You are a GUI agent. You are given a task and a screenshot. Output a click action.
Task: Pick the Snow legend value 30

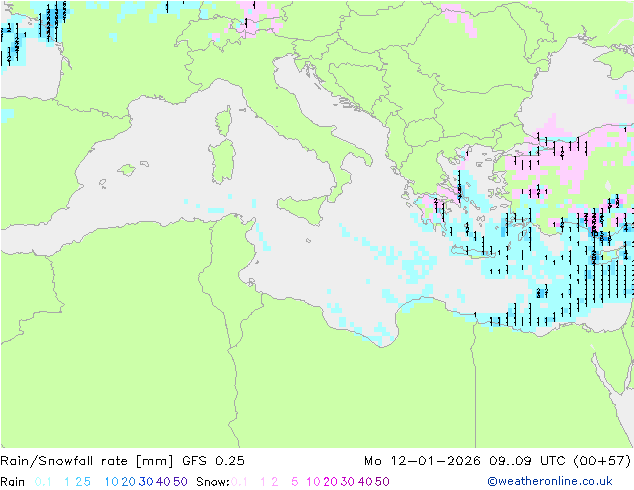tap(348, 482)
